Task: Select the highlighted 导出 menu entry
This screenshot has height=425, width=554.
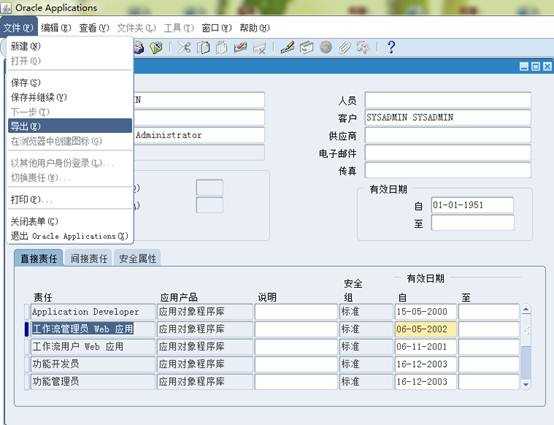Action: point(70,126)
